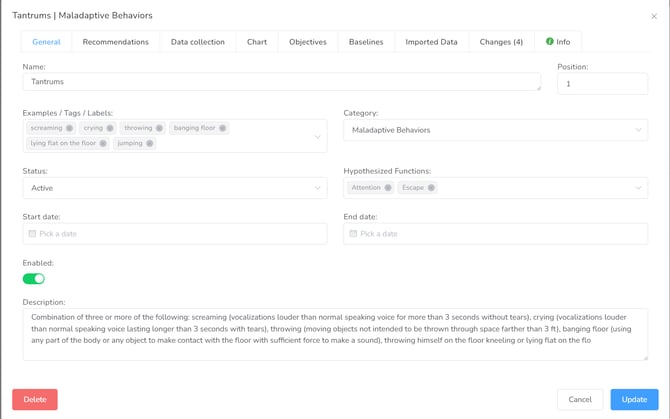The width and height of the screenshot is (670, 419).
Task: Remove the screaming tag
Action: [x=69, y=128]
